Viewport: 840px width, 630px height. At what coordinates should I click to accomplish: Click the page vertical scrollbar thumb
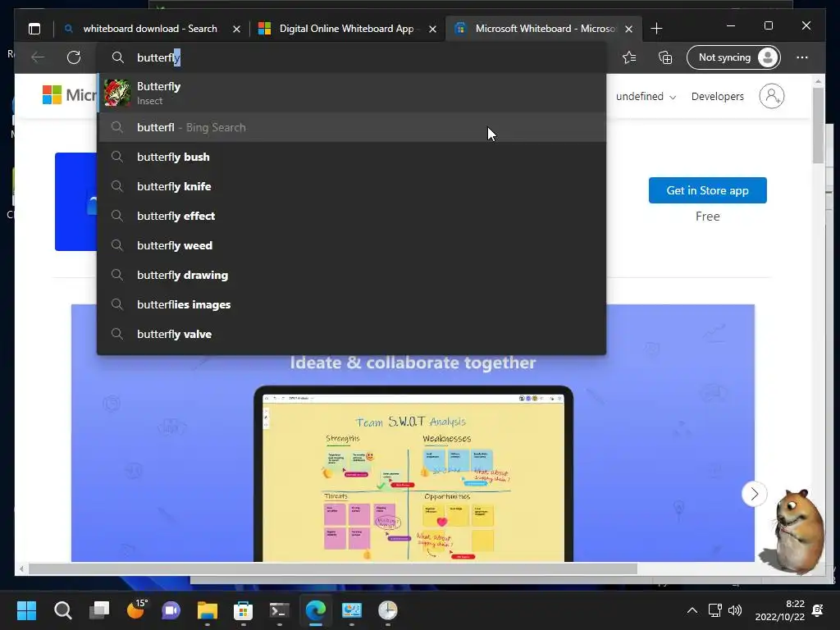point(818,126)
